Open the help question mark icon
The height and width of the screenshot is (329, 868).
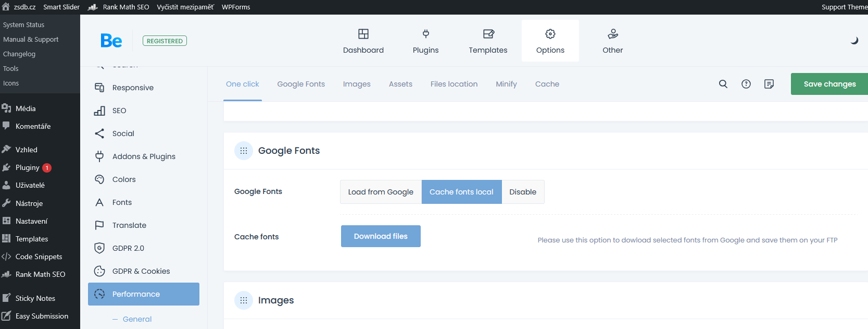pyautogui.click(x=746, y=84)
